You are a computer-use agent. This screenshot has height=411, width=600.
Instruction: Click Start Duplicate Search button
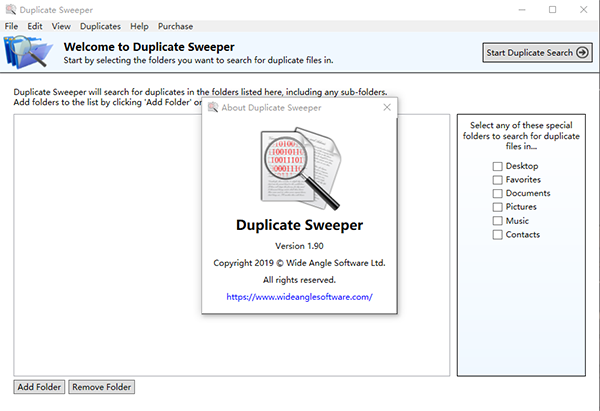coord(537,52)
